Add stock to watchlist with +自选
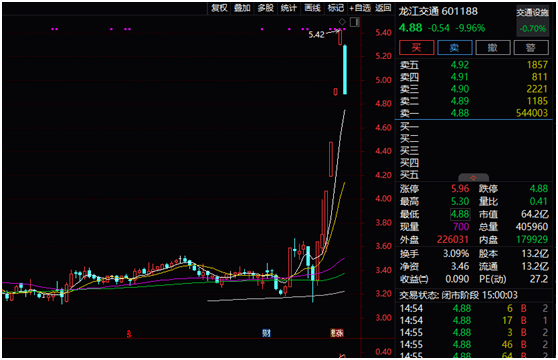 [x=359, y=8]
